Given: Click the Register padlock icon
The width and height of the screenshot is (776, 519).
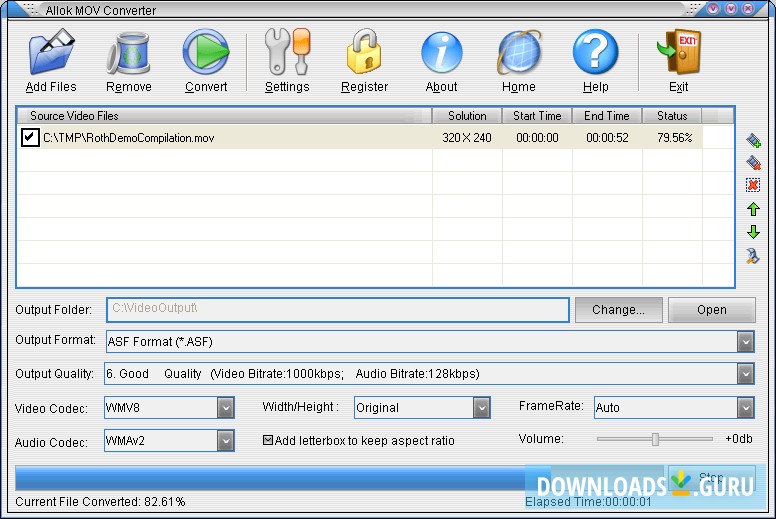Looking at the screenshot, I should coord(364,51).
